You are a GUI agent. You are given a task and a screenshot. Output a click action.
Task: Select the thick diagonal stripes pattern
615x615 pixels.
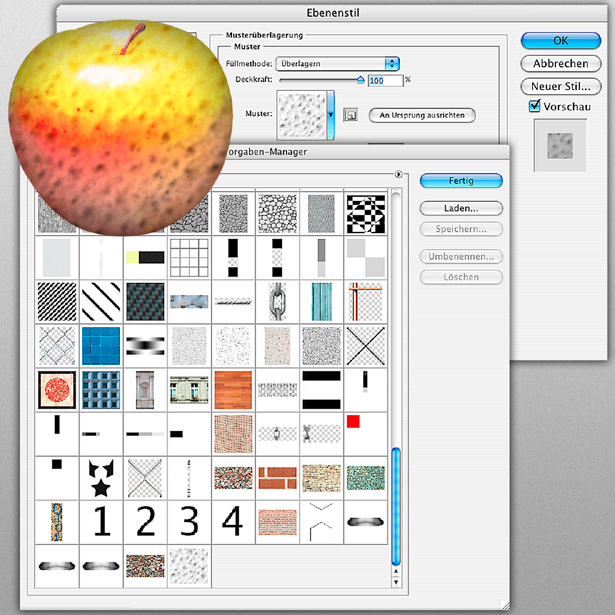pos(101,302)
